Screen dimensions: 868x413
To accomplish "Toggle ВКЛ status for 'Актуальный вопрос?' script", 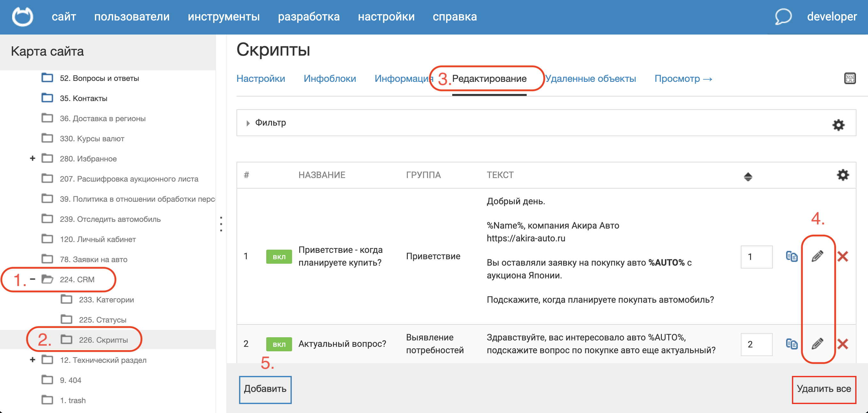I will click(279, 344).
